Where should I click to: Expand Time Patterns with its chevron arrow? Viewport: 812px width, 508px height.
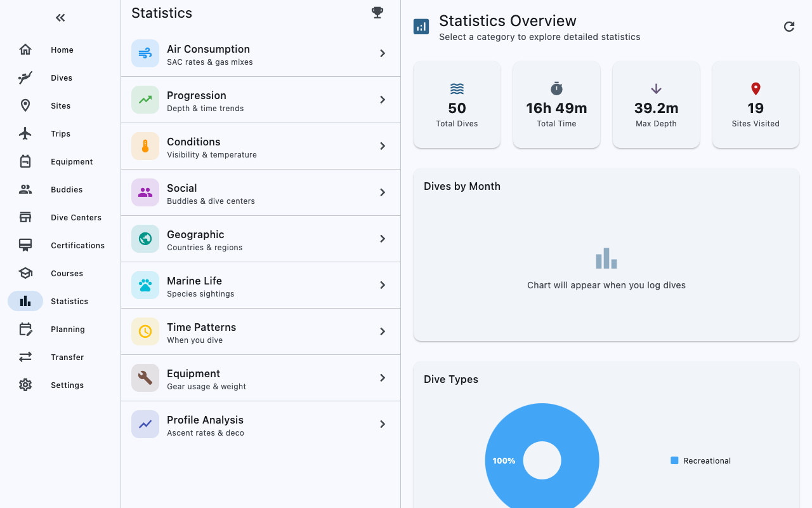(383, 331)
